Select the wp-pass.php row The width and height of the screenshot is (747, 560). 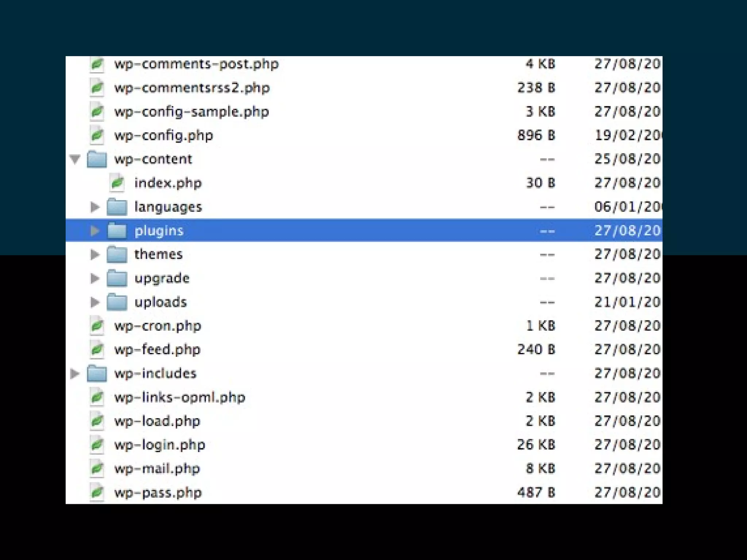point(158,493)
